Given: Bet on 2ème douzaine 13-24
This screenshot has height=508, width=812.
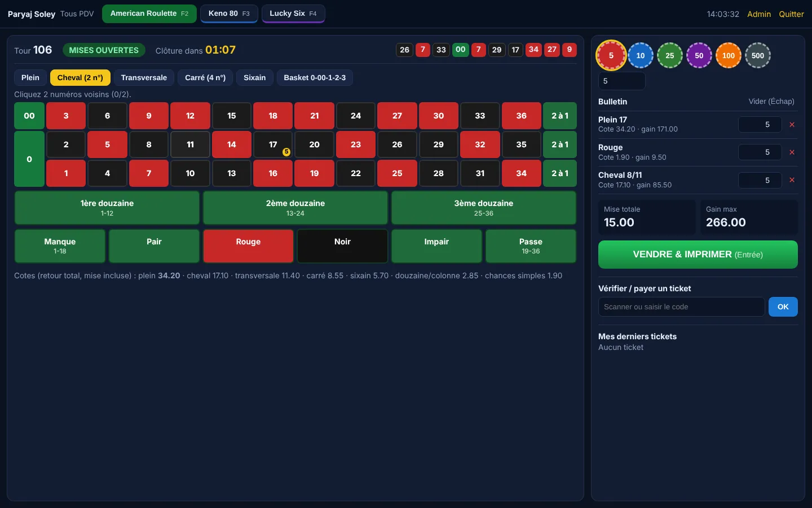Looking at the screenshot, I should [295, 208].
